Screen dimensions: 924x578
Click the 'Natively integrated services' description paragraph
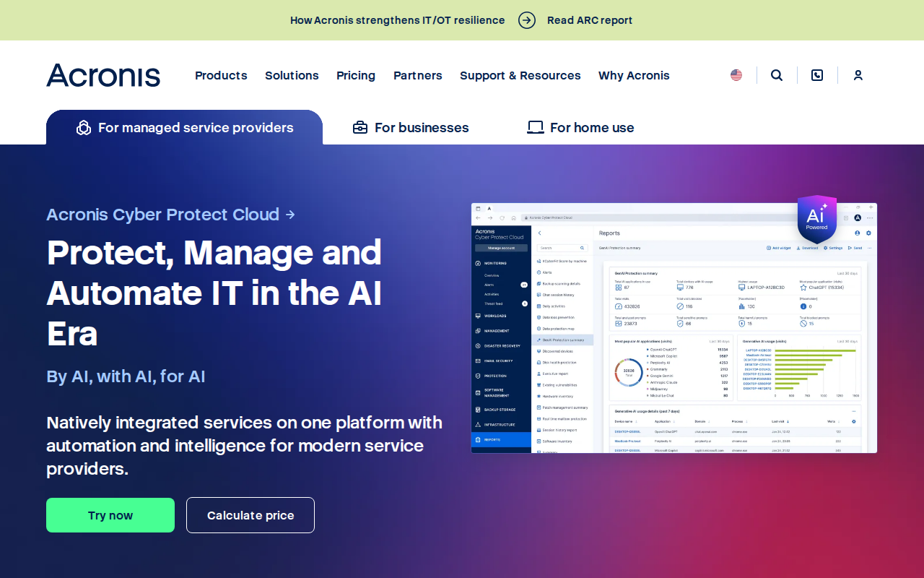(x=245, y=446)
